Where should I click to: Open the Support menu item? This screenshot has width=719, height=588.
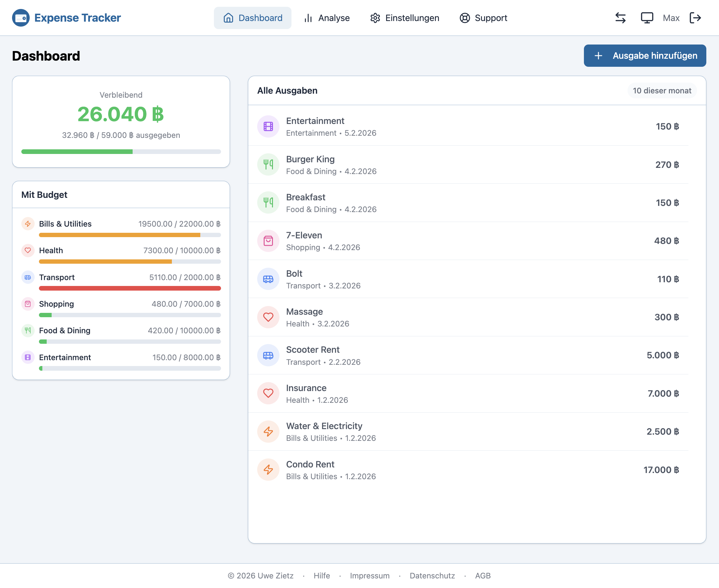click(x=483, y=18)
